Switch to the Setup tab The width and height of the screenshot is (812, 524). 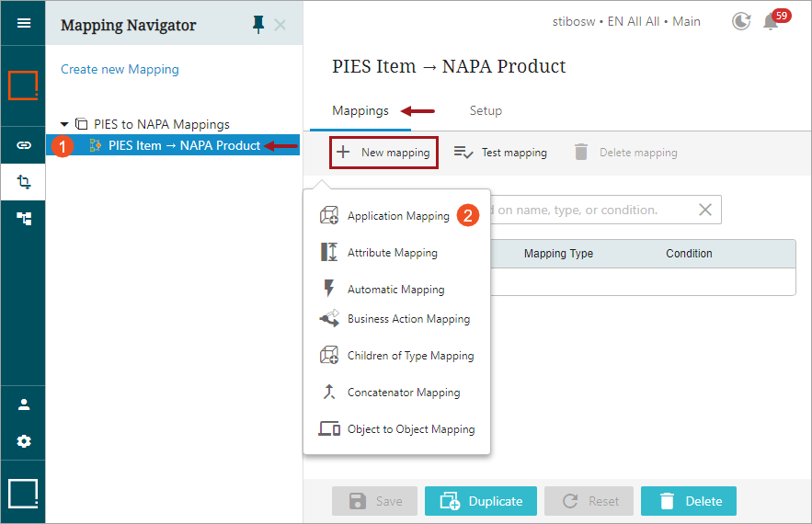click(x=486, y=110)
